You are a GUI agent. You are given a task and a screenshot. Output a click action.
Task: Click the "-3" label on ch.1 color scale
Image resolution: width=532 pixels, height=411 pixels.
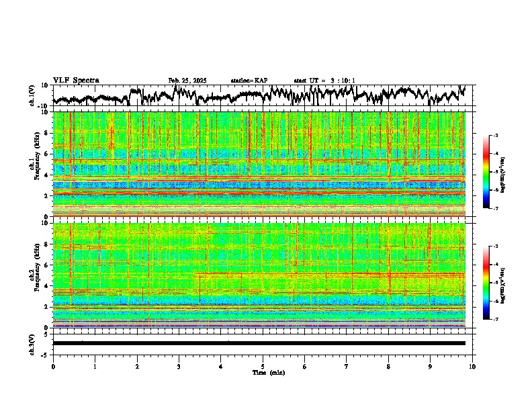[496, 136]
